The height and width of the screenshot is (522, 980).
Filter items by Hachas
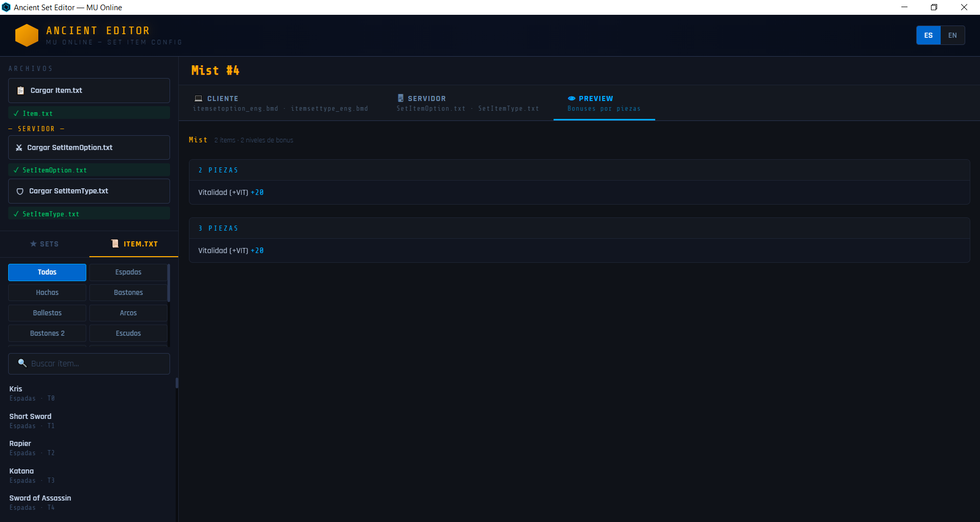47,292
